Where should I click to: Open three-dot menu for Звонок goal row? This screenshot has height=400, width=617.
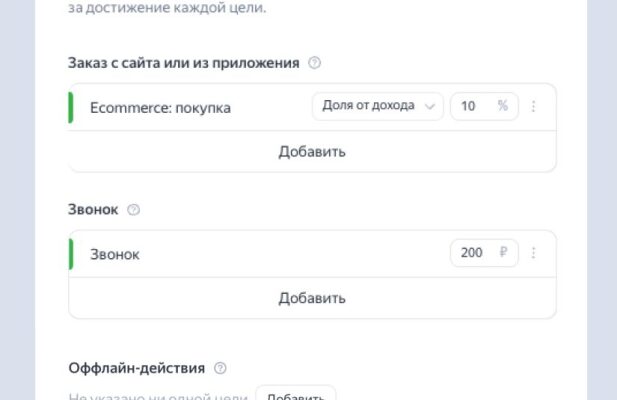click(x=533, y=254)
